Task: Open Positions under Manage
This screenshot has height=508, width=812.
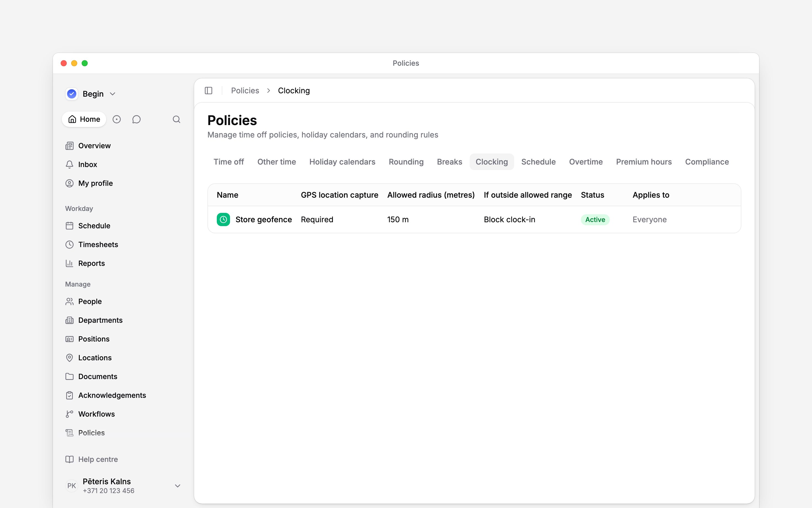Action: 87,339
